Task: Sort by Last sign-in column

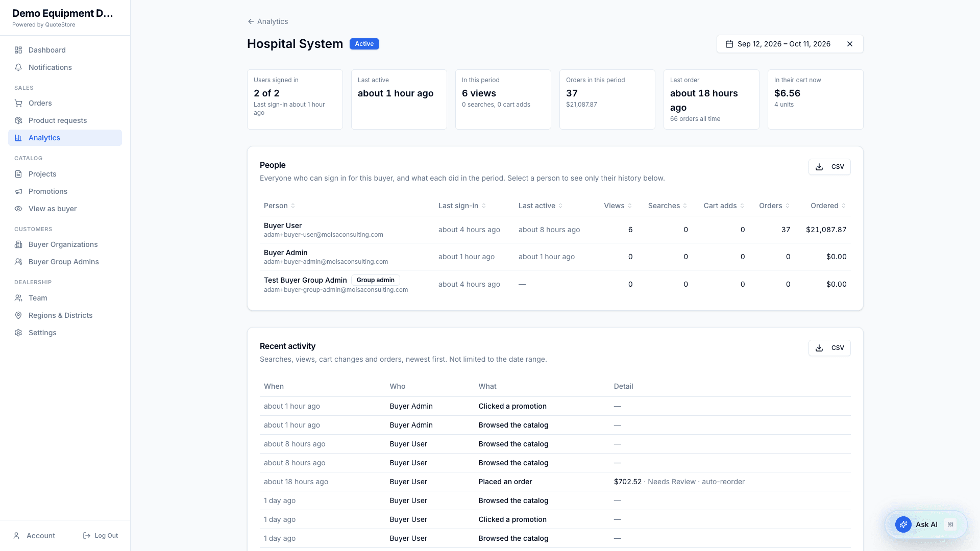Action: (x=462, y=206)
